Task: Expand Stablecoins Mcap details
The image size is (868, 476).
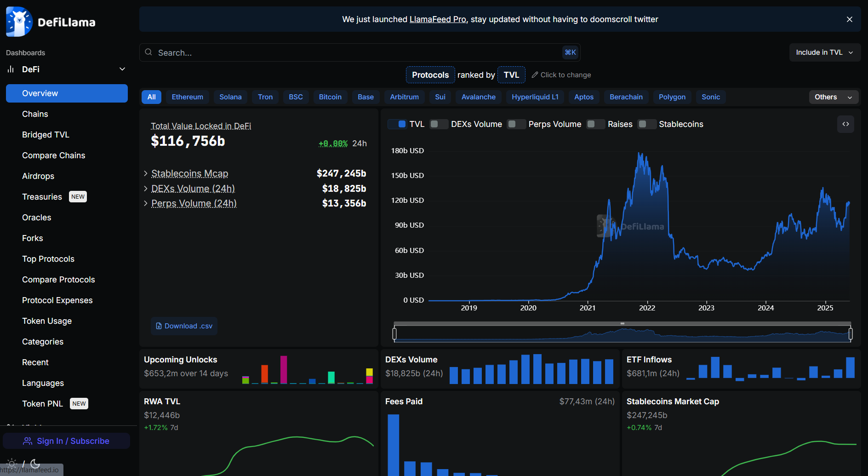Action: coord(146,173)
